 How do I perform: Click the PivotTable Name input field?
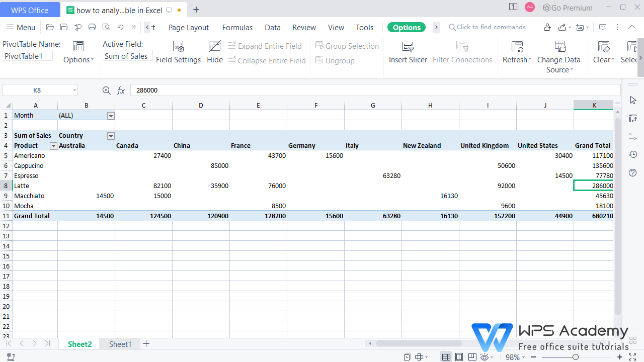[28, 56]
